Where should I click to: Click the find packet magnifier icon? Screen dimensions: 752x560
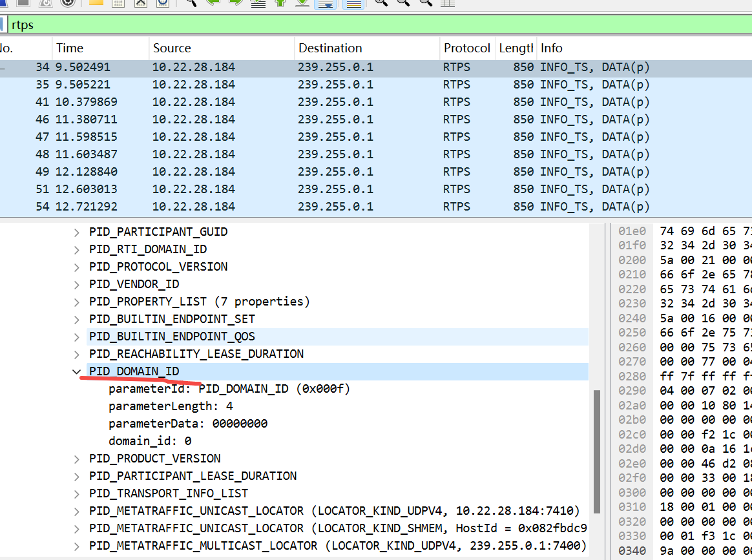pos(191,3)
